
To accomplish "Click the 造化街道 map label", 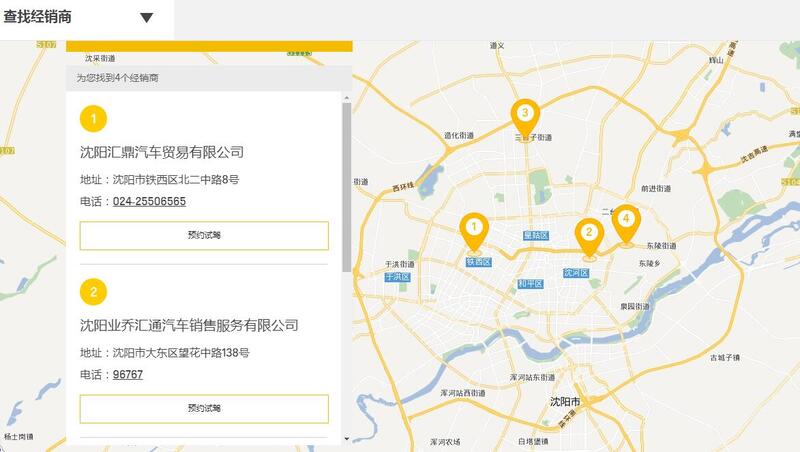I will click(459, 136).
